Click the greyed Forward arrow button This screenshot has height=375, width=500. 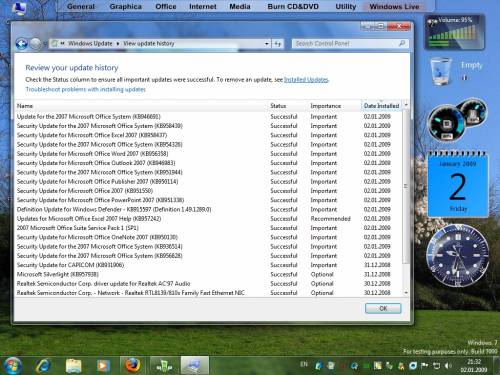coord(35,44)
